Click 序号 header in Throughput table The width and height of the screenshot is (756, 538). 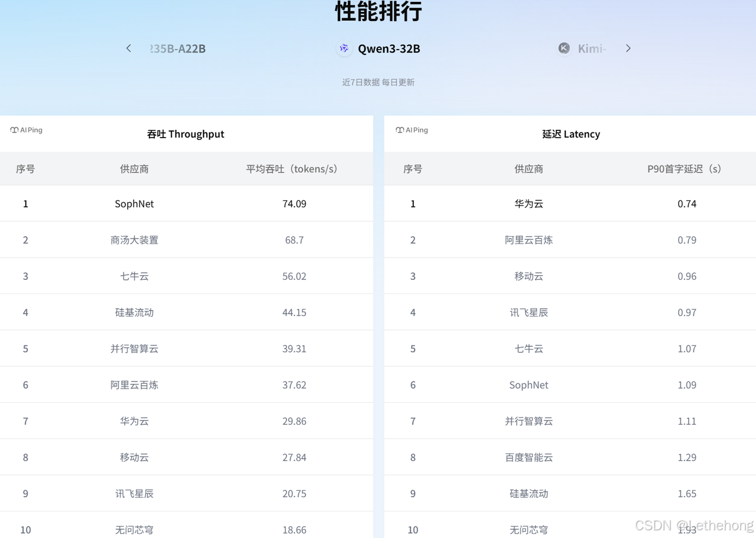pos(25,169)
